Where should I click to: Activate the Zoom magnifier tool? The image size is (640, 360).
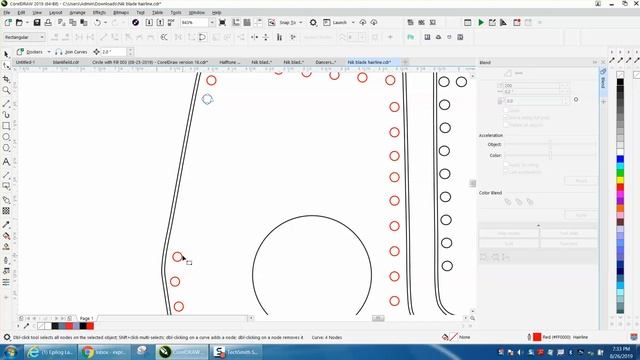click(6, 90)
